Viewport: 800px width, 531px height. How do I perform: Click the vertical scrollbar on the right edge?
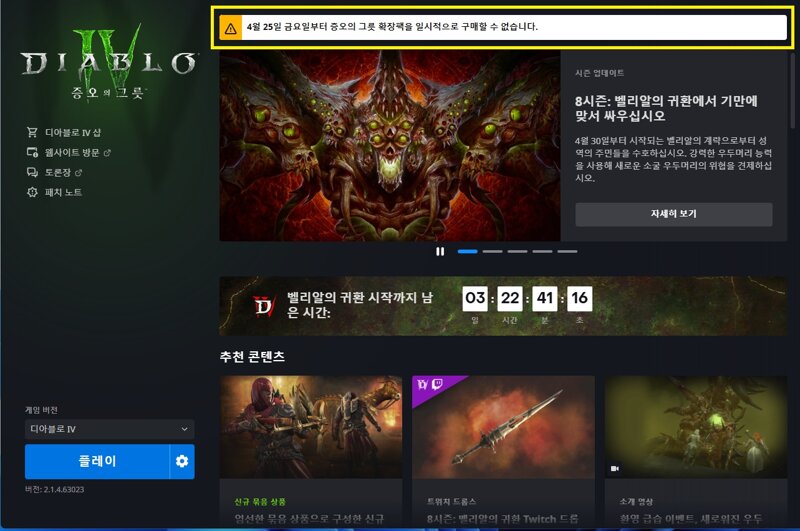pyautogui.click(x=792, y=89)
